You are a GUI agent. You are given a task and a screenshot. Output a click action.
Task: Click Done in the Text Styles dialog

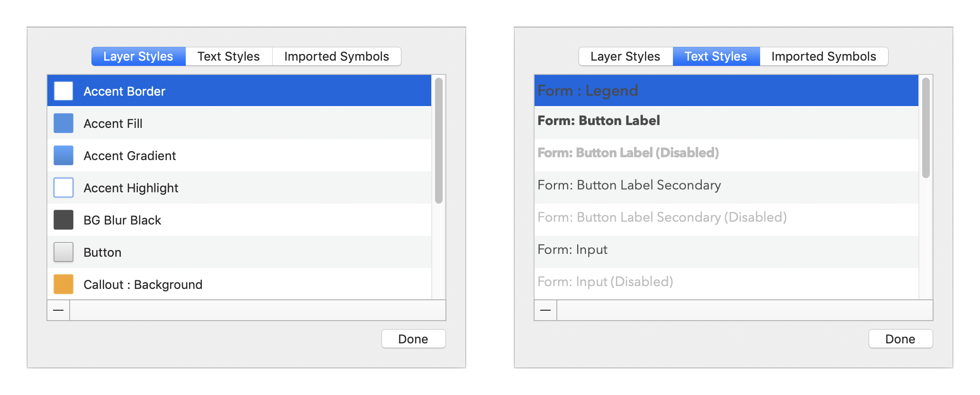point(900,339)
